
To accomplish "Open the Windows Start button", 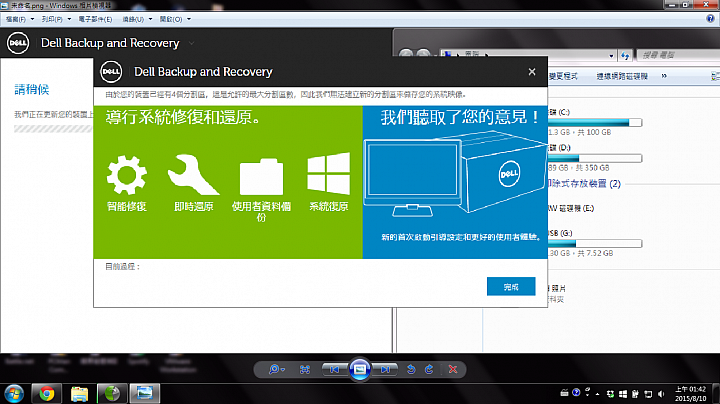I will pos(14,393).
